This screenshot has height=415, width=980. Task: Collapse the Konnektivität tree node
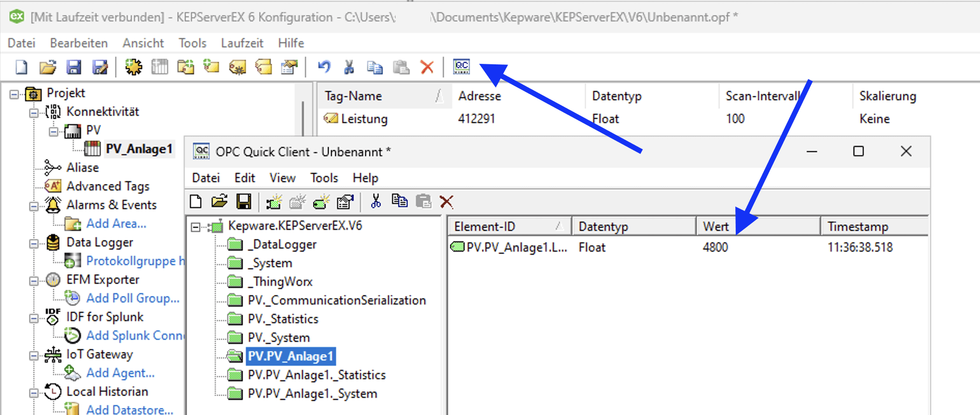34,113
